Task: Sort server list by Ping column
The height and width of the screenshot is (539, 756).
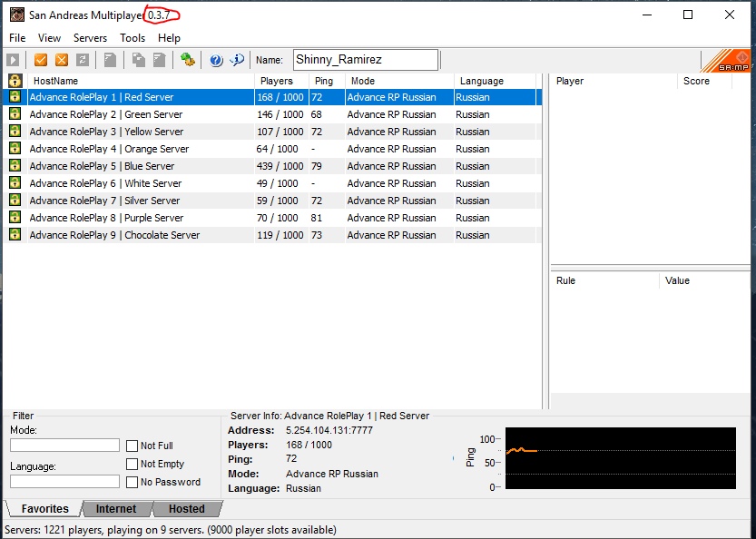Action: 324,81
